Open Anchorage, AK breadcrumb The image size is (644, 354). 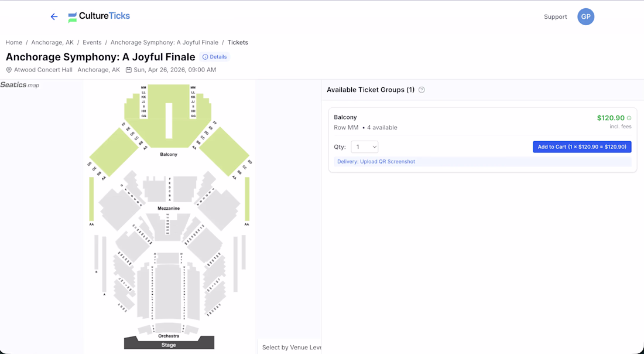pos(53,43)
